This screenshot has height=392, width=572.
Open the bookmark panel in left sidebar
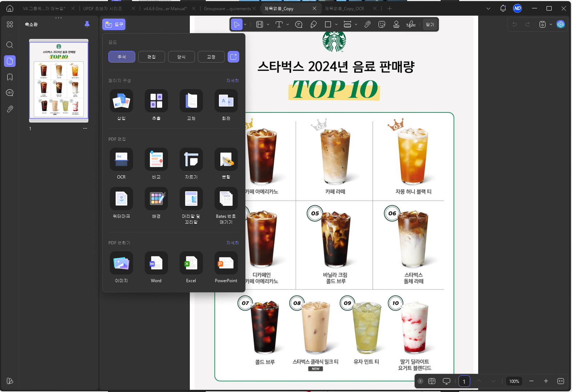coord(10,77)
